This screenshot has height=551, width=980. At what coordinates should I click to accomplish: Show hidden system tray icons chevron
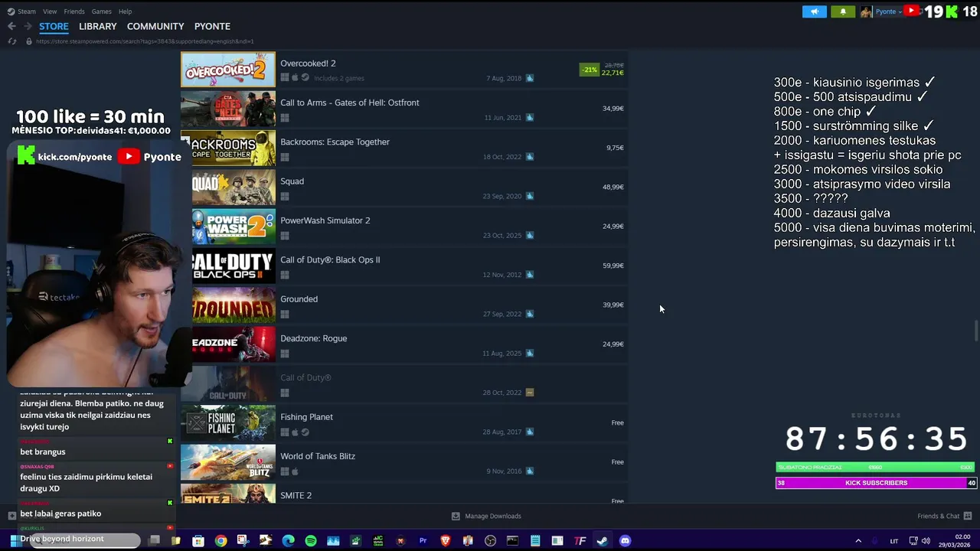858,541
